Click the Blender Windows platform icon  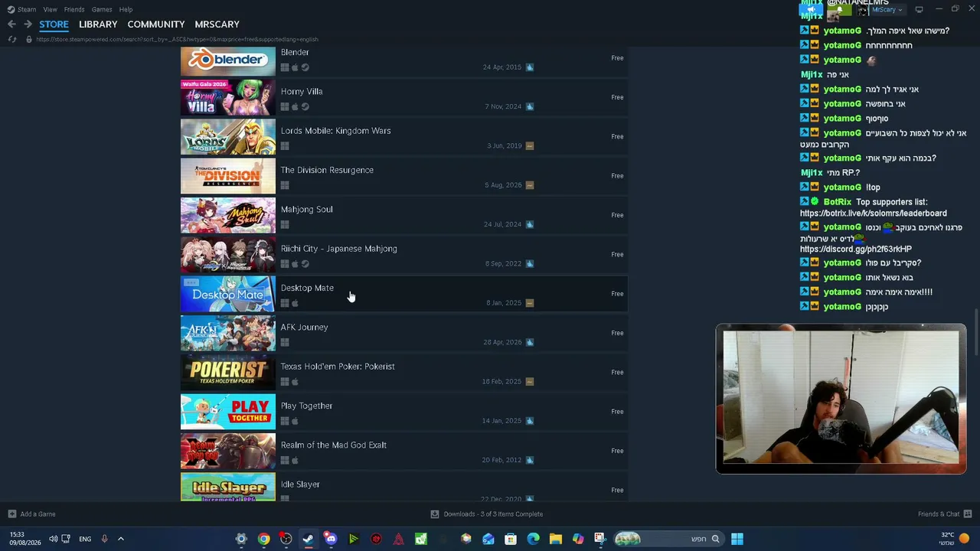point(285,67)
